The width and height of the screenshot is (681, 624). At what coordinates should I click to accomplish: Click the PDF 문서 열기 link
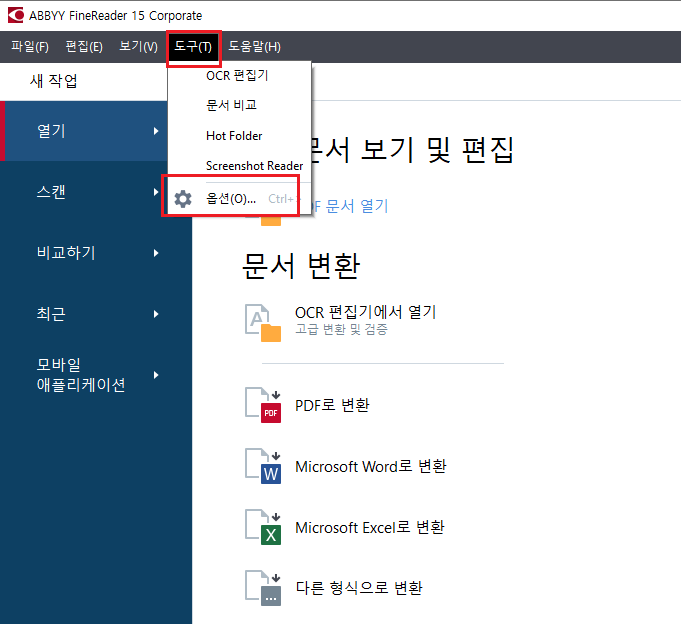(x=350, y=206)
